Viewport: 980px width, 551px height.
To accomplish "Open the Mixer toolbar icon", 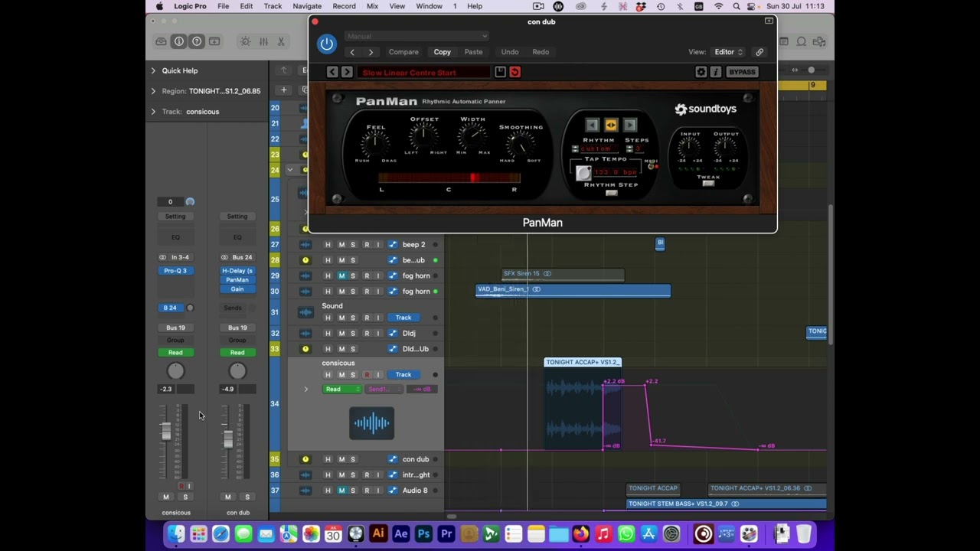I will 263,41.
